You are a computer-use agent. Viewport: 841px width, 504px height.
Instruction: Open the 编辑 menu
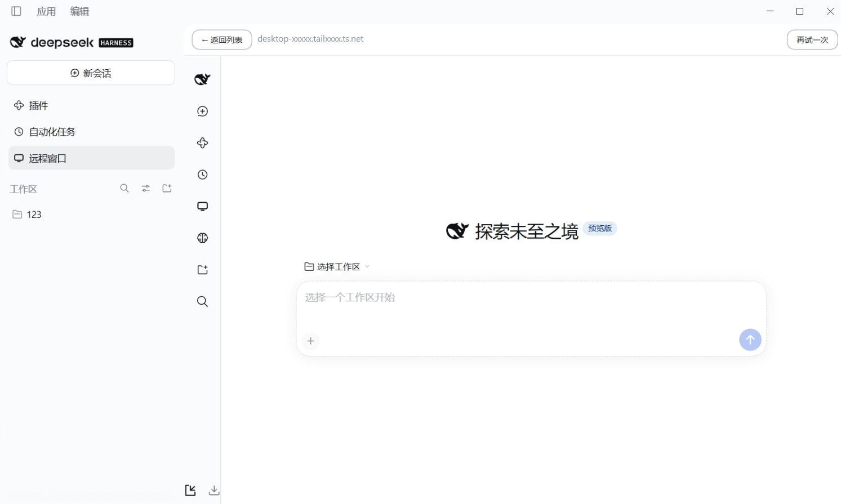pyautogui.click(x=79, y=11)
